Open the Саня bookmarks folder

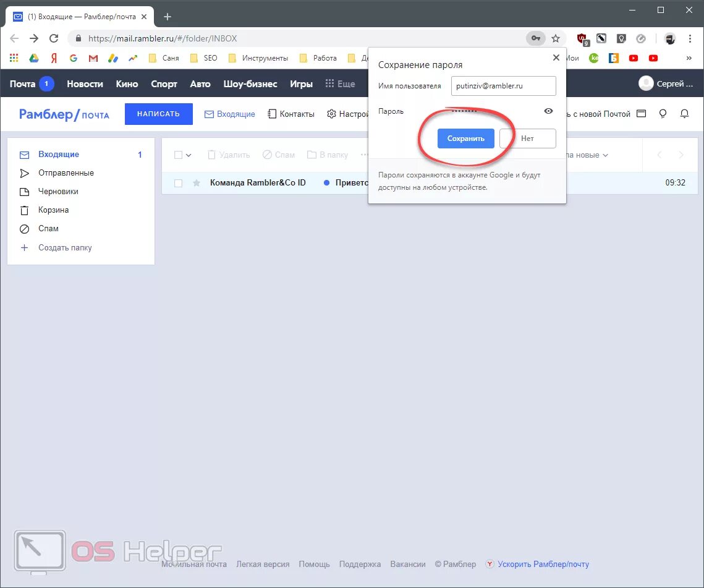point(164,58)
